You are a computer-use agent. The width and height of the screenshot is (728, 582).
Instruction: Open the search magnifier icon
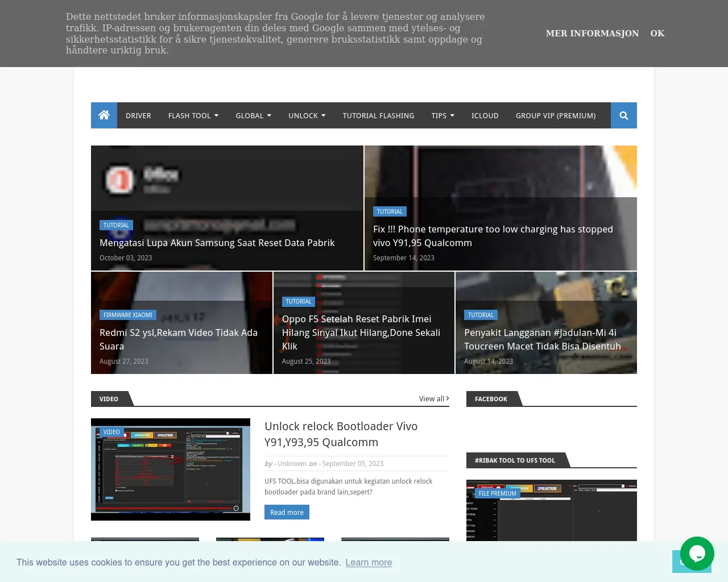tap(623, 115)
